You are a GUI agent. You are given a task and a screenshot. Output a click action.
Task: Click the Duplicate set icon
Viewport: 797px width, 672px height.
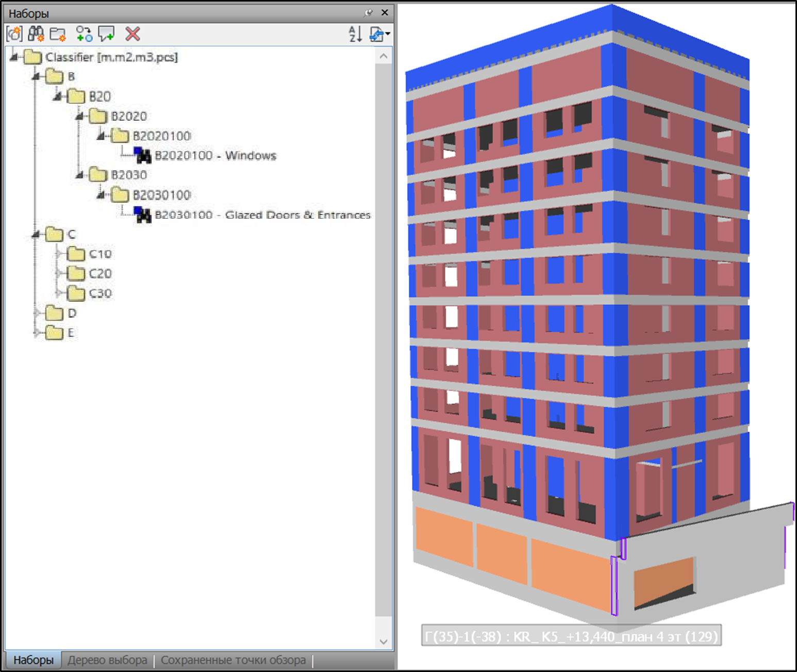(x=84, y=34)
